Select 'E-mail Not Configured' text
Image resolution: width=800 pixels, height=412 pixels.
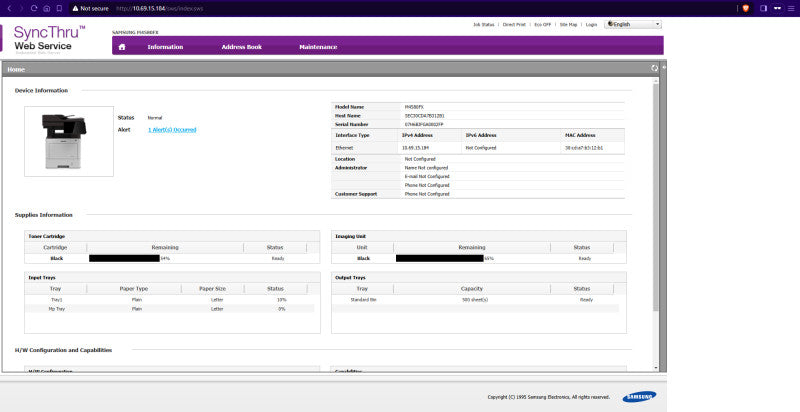[427, 176]
